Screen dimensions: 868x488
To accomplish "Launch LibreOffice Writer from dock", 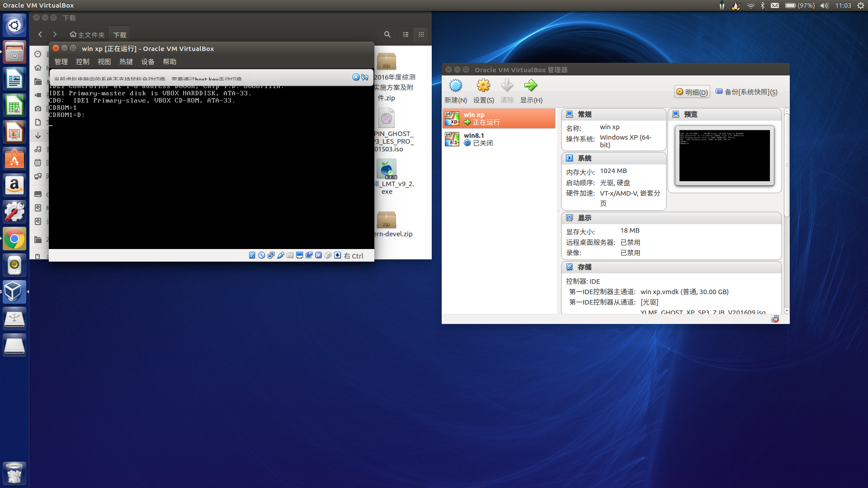I will coord(14,80).
